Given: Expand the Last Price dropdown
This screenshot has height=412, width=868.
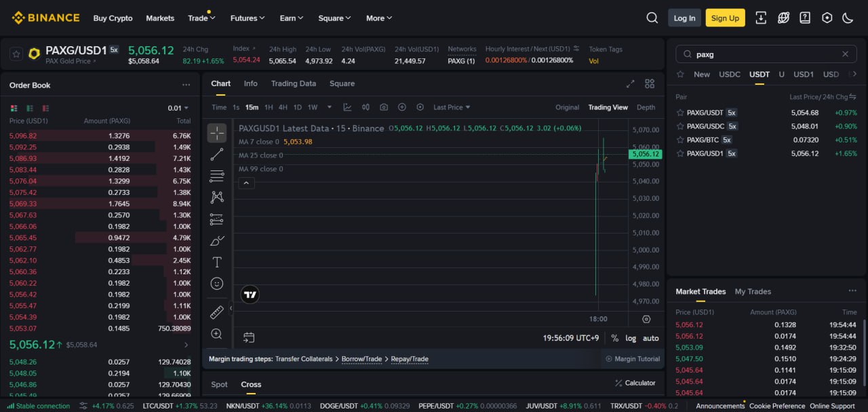Looking at the screenshot, I should [x=452, y=107].
